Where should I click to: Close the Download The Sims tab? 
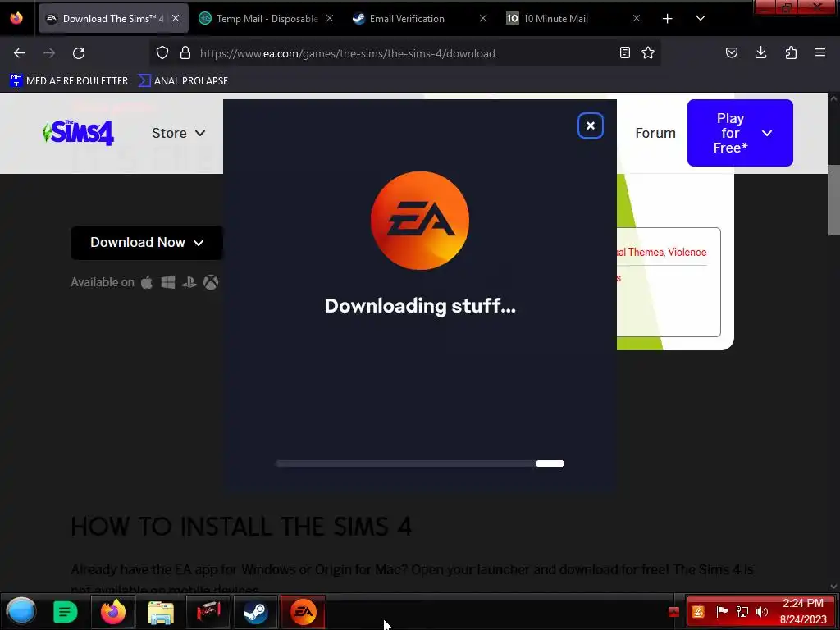click(176, 19)
